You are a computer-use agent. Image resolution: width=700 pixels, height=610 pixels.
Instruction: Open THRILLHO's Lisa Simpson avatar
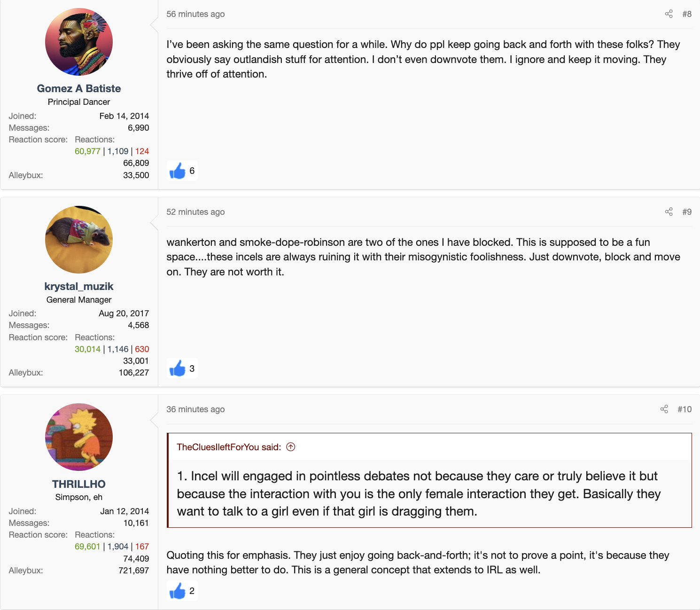click(79, 437)
